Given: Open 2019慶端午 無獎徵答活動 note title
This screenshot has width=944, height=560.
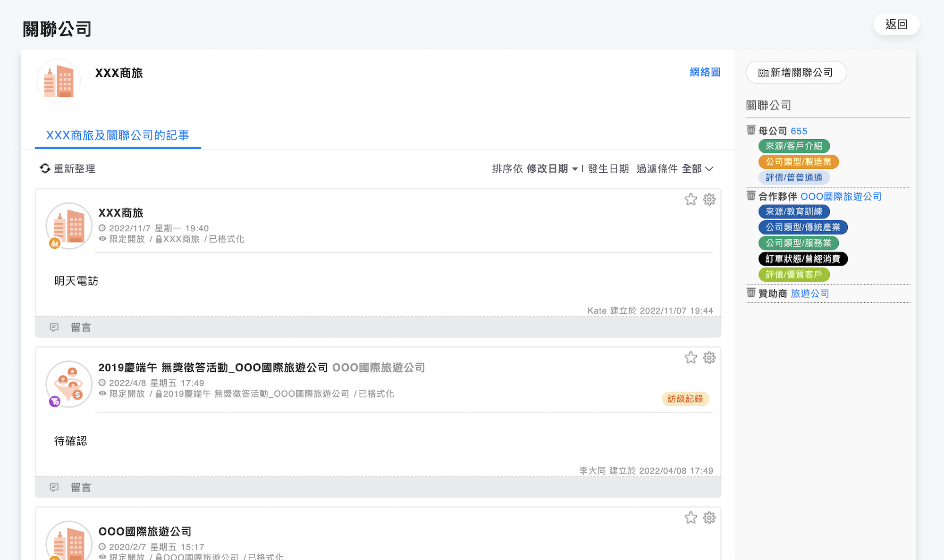Looking at the screenshot, I should [213, 368].
